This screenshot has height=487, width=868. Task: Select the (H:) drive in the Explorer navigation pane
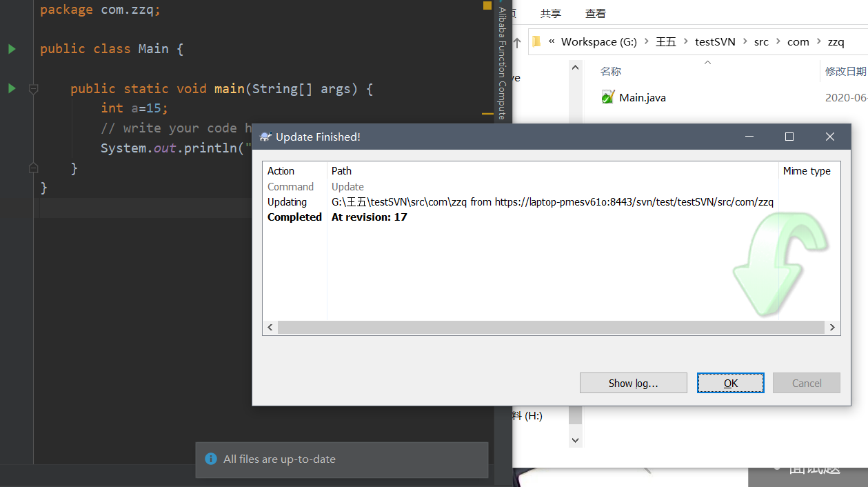pos(529,416)
